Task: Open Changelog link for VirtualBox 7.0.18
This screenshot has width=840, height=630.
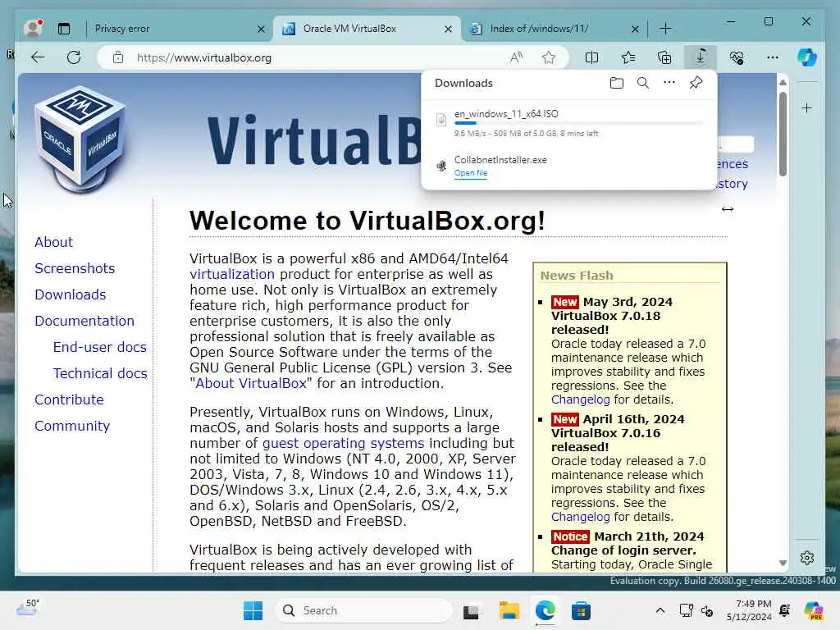Action: (580, 399)
